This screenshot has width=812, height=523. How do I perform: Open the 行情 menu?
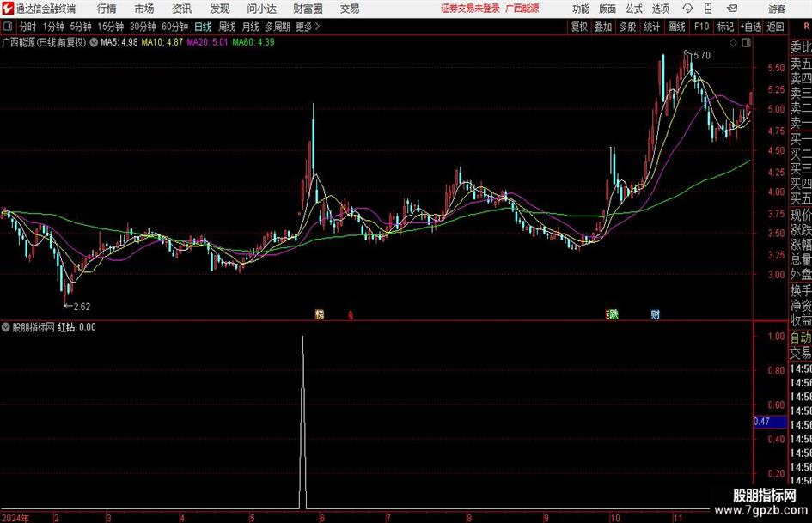(107, 9)
